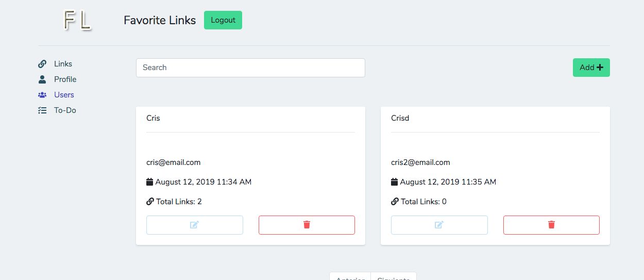Focus the Search input field

click(250, 68)
